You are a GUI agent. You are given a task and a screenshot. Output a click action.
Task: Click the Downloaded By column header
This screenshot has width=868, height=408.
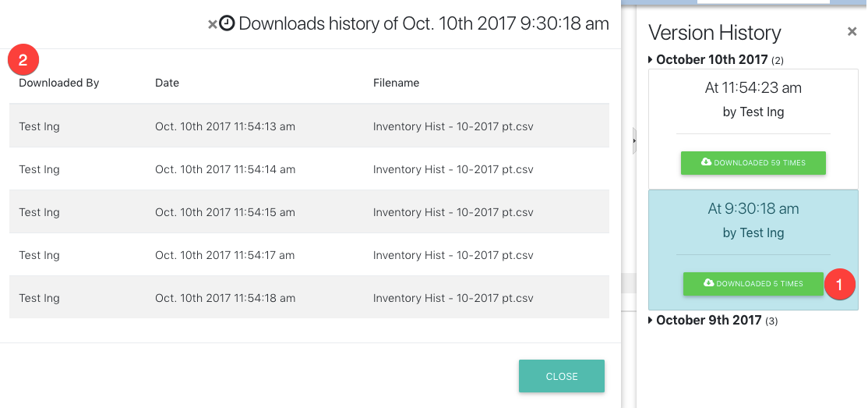[x=58, y=83]
